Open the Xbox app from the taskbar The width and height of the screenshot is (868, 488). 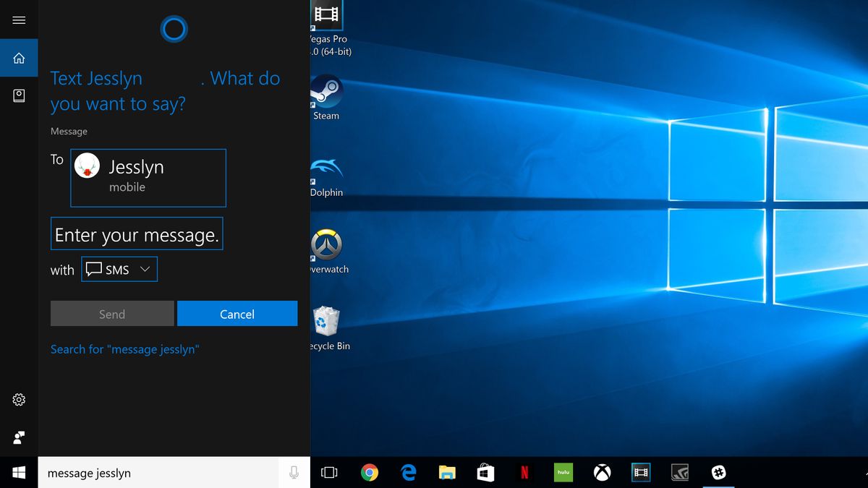[x=602, y=472]
